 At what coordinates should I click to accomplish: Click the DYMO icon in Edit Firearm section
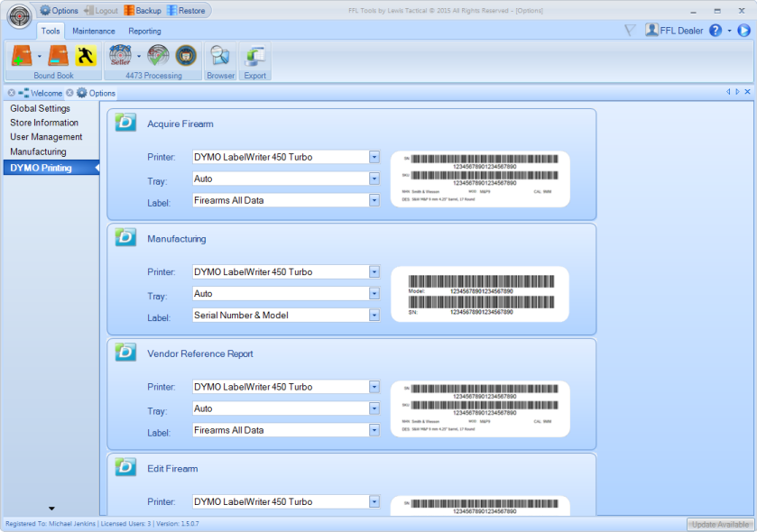point(125,467)
